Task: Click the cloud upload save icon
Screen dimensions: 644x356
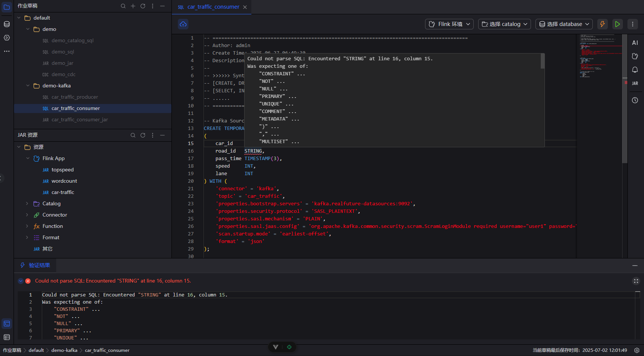Action: (x=183, y=24)
